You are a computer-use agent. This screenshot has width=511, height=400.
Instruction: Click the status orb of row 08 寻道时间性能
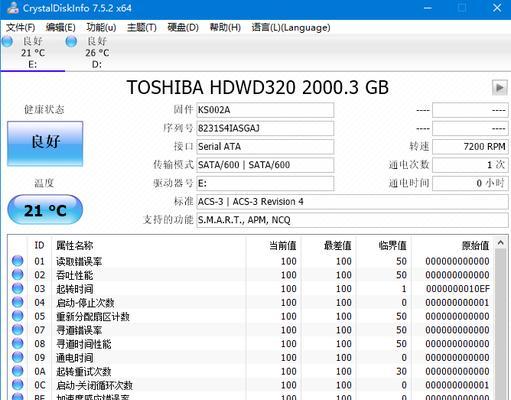17,343
